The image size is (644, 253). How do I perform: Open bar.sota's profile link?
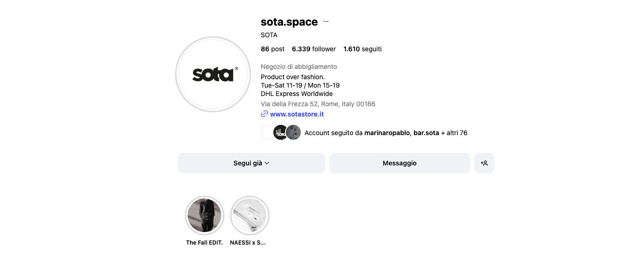(426, 133)
